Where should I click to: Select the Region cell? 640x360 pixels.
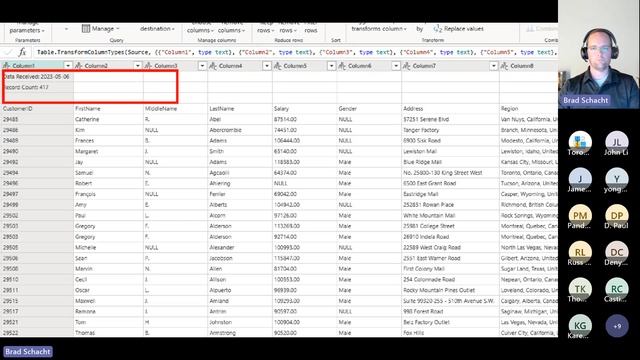point(529,109)
